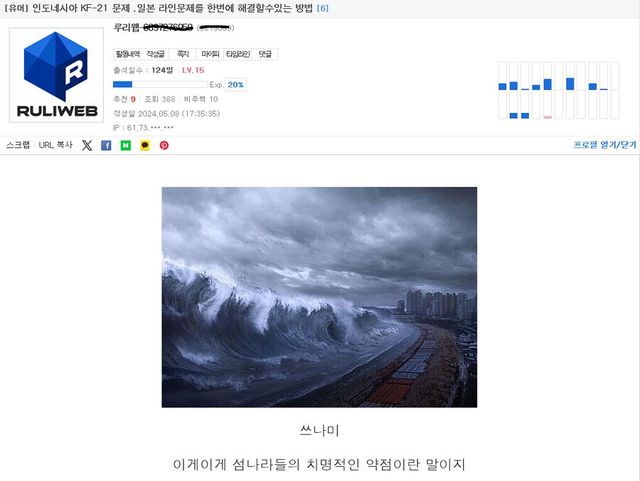Click the activity bar chart

coord(559,90)
